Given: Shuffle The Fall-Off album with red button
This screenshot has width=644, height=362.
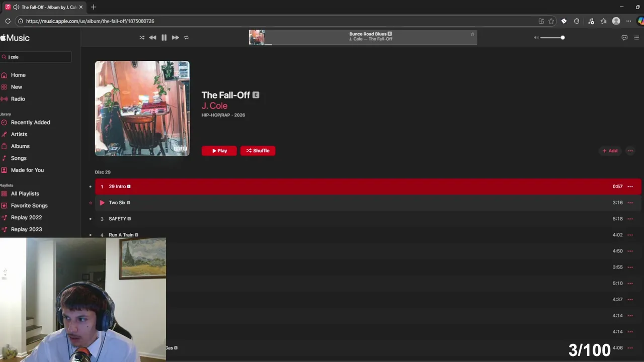Looking at the screenshot, I should [258, 151].
